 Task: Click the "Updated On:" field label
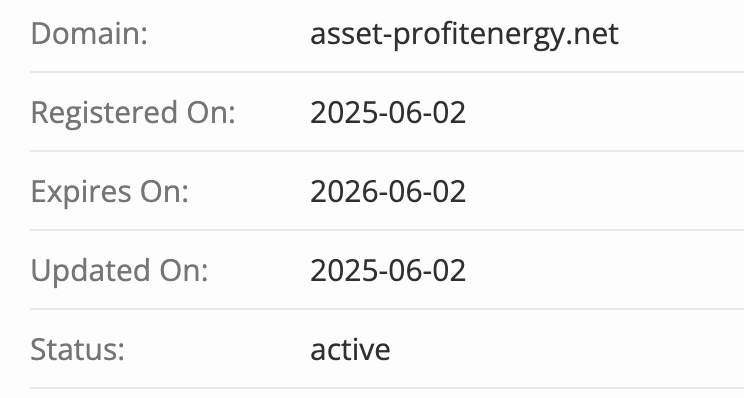(119, 272)
